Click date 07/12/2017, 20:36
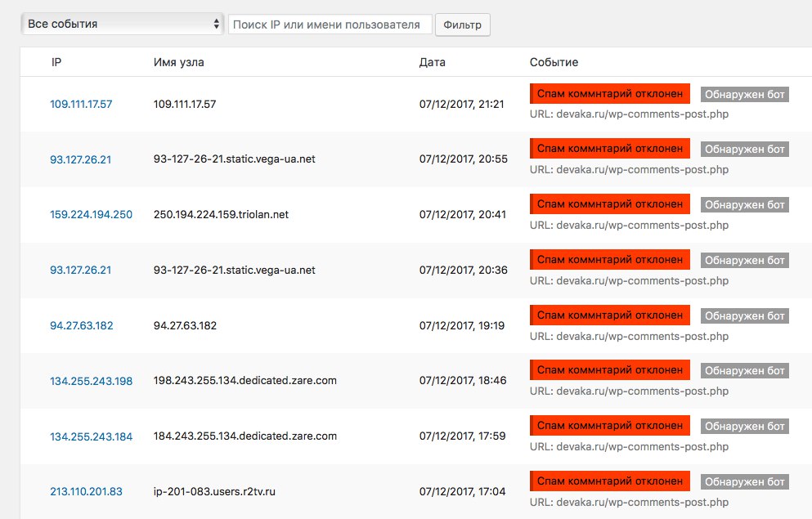Viewport: 812px width, 519px height. [464, 270]
